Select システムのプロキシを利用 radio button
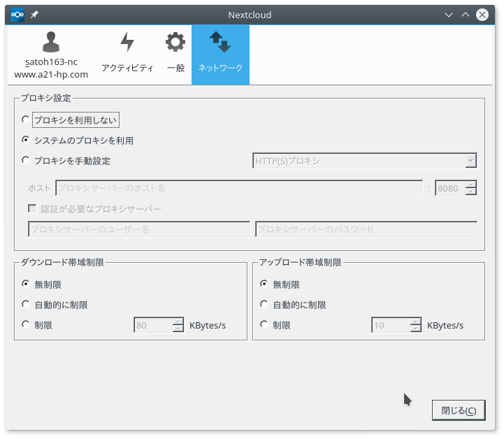This screenshot has height=439, width=504. [26, 140]
